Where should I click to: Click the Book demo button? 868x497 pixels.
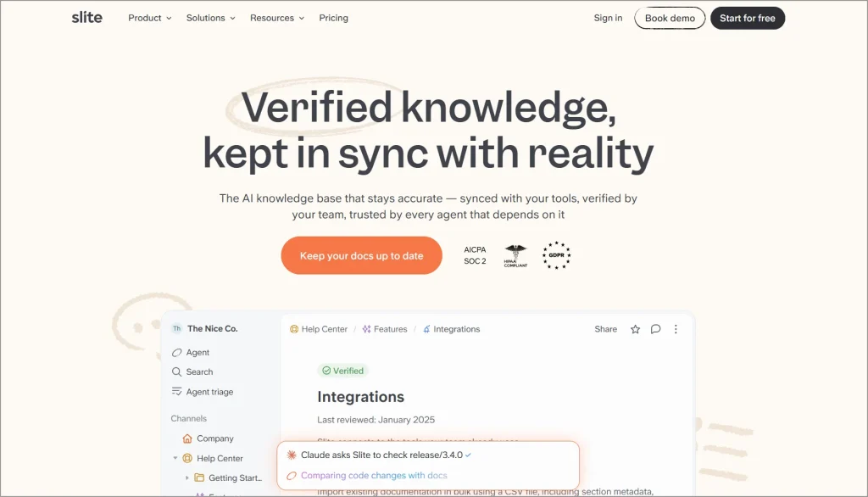[x=670, y=19]
